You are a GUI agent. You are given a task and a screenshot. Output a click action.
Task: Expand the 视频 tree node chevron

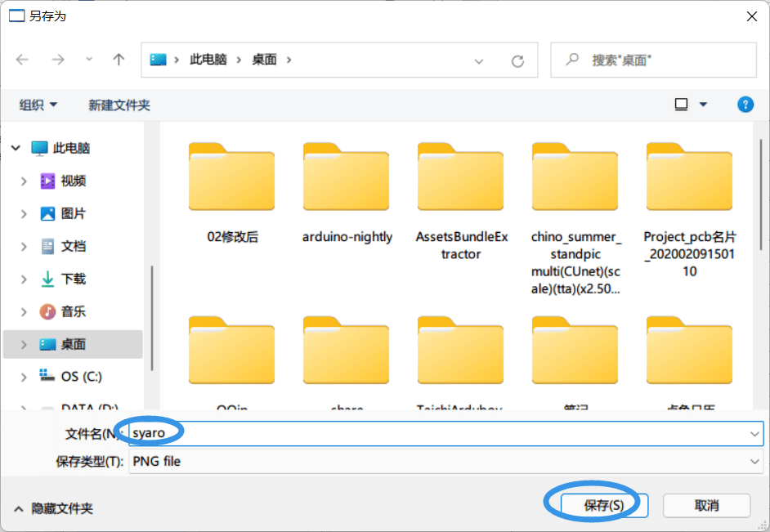pos(24,181)
